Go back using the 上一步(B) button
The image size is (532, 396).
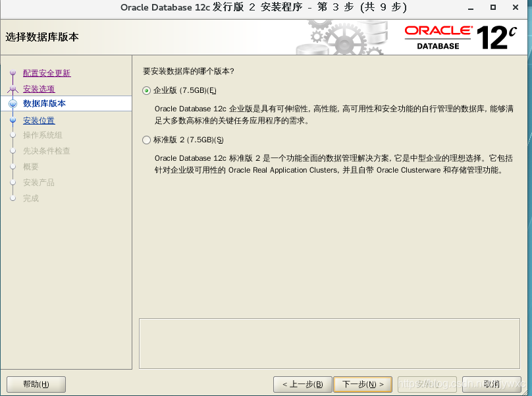point(303,384)
